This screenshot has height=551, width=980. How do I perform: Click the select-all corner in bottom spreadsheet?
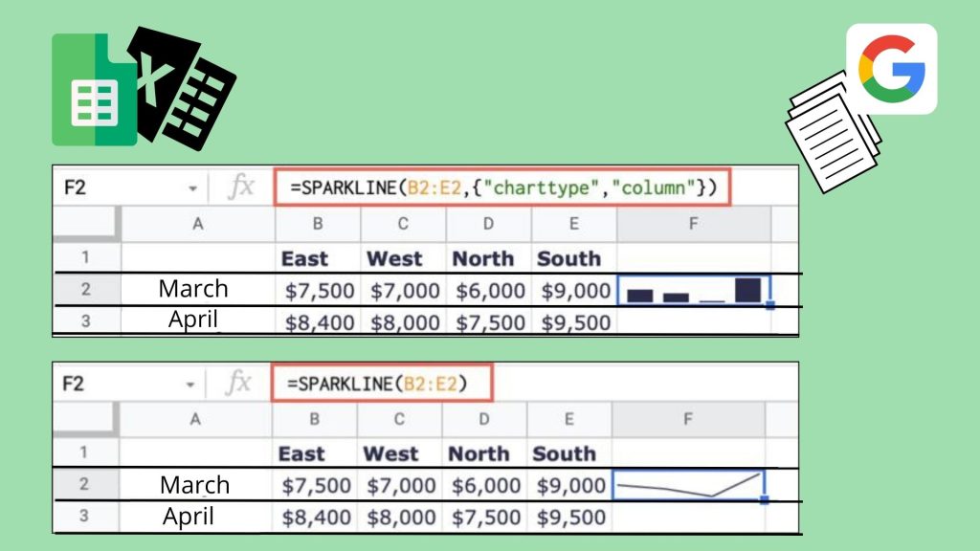(x=85, y=419)
